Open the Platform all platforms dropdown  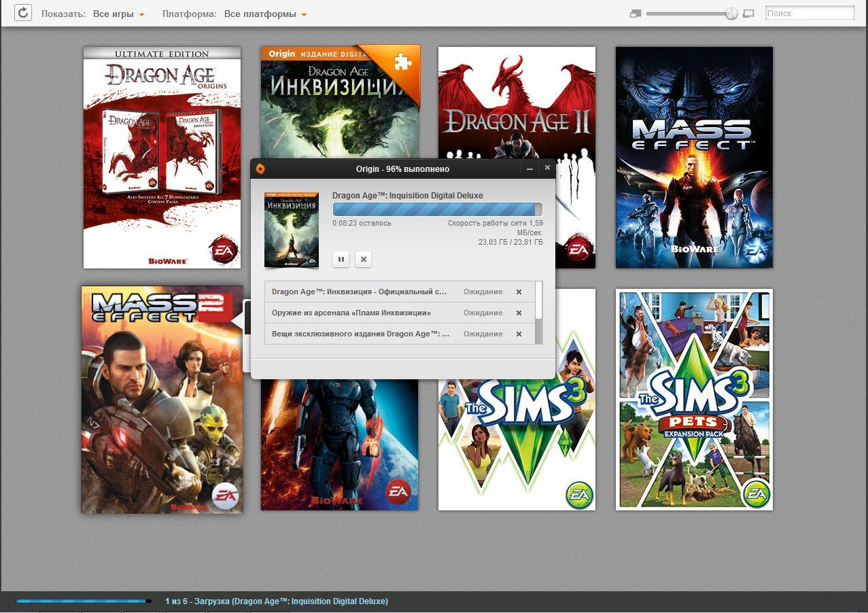pyautogui.click(x=266, y=14)
